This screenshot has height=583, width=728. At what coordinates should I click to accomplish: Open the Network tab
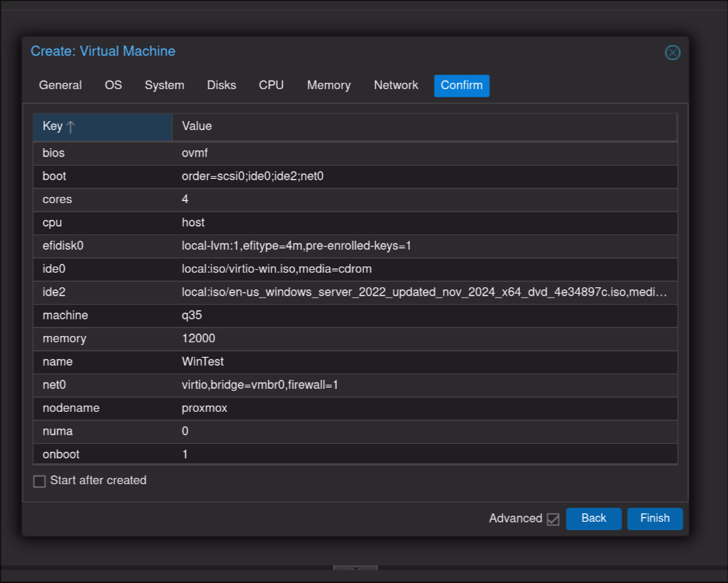click(396, 86)
